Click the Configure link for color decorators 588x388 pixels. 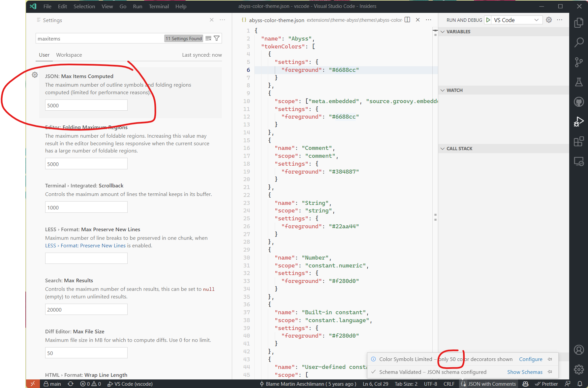pyautogui.click(x=531, y=359)
